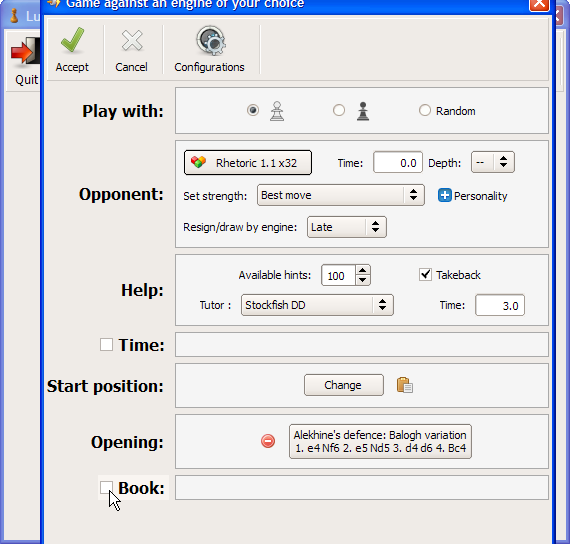
Task: Enable the Book checkbox
Action: 106,487
